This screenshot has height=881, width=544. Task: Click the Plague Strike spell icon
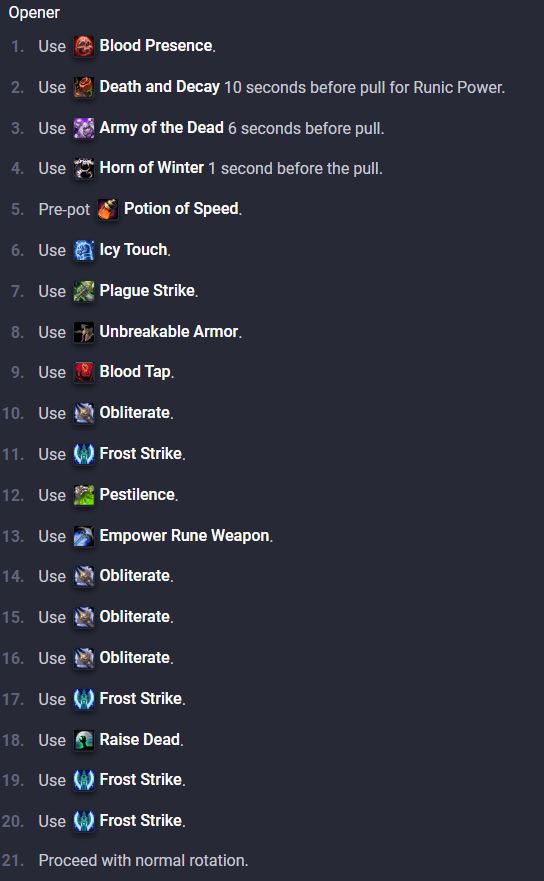(84, 291)
